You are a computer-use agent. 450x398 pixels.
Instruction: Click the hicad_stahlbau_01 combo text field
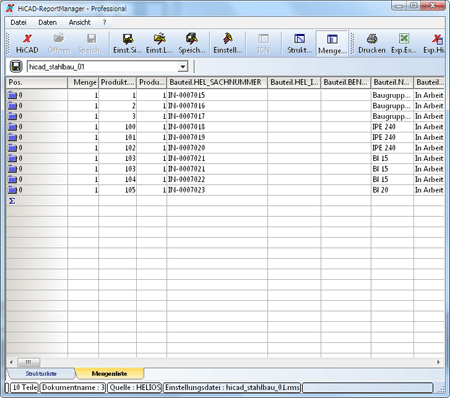pos(102,67)
